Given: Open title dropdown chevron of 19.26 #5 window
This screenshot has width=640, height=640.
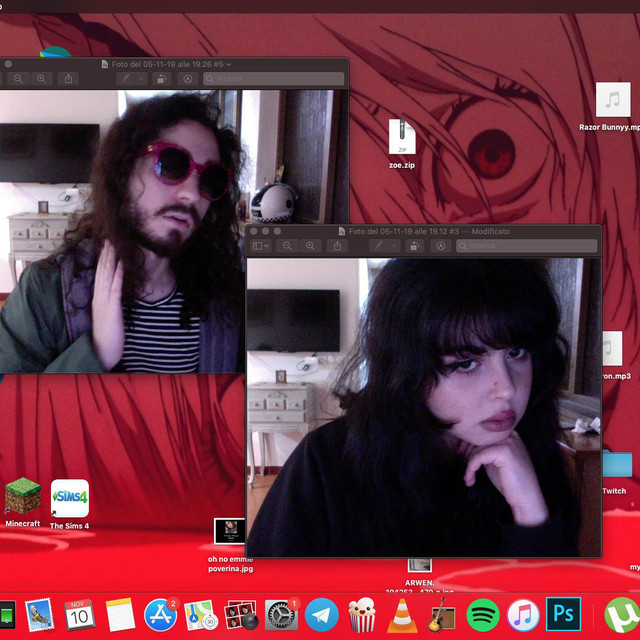Looking at the screenshot, I should click(229, 64).
